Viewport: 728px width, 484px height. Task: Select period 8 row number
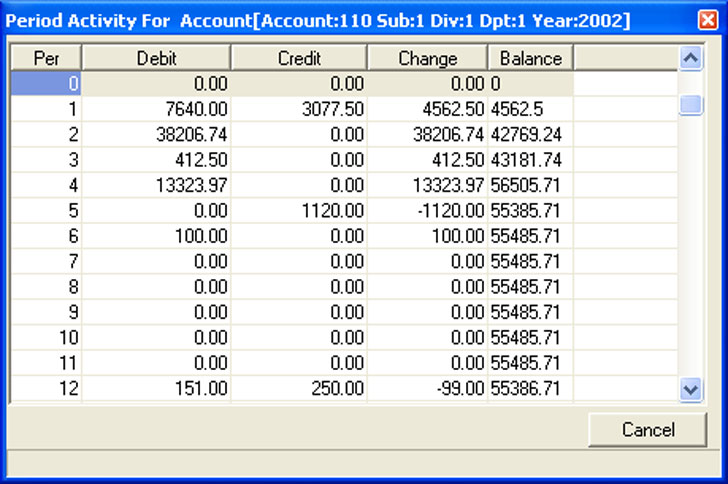(x=46, y=287)
